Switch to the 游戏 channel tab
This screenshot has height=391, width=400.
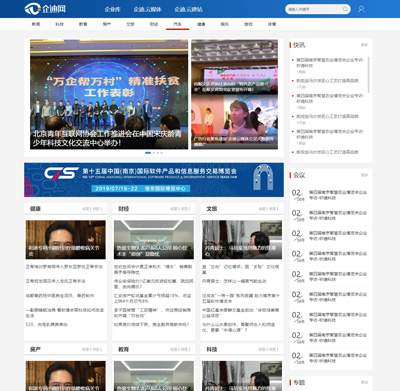point(248,24)
